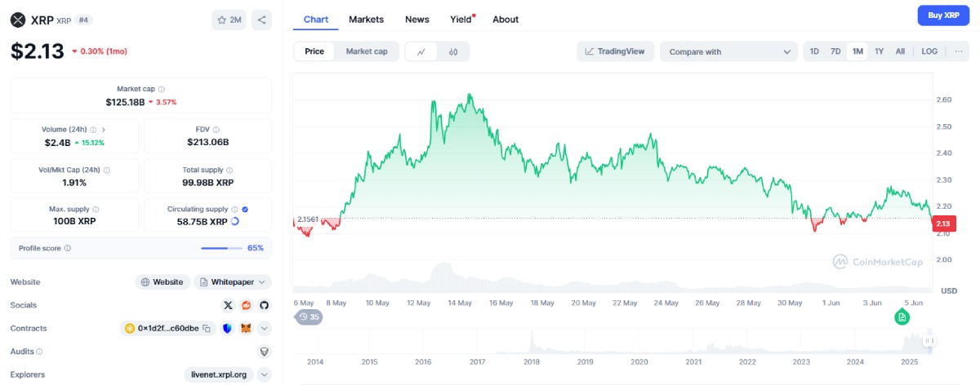Expand Volume (24h) arrow

point(104,129)
